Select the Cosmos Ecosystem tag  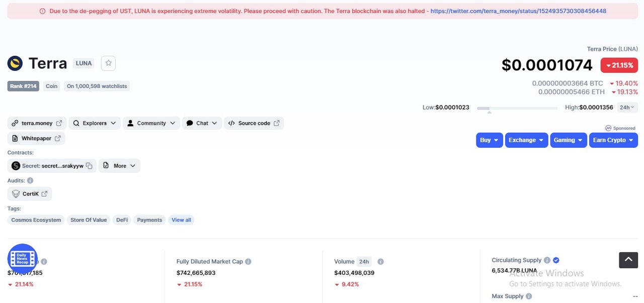[x=36, y=220]
